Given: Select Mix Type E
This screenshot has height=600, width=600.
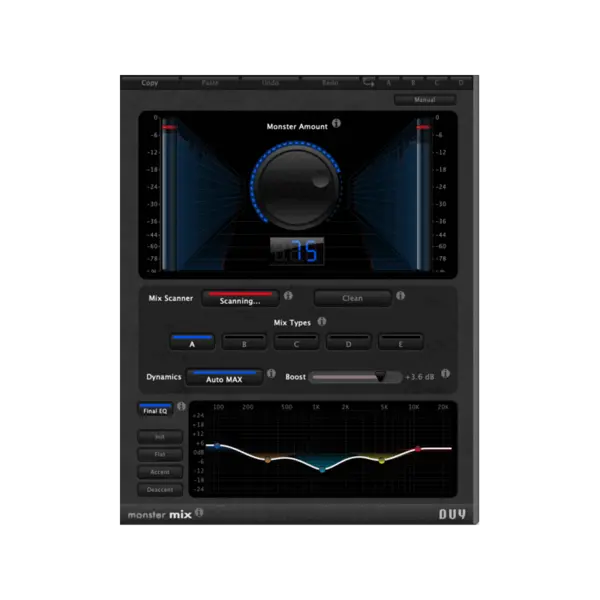Looking at the screenshot, I should (401, 342).
